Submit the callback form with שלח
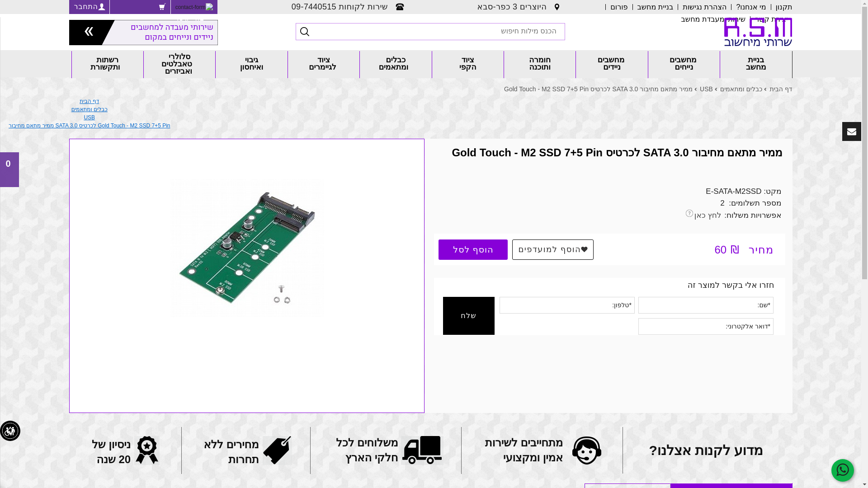This screenshot has height=488, width=868. click(x=468, y=316)
